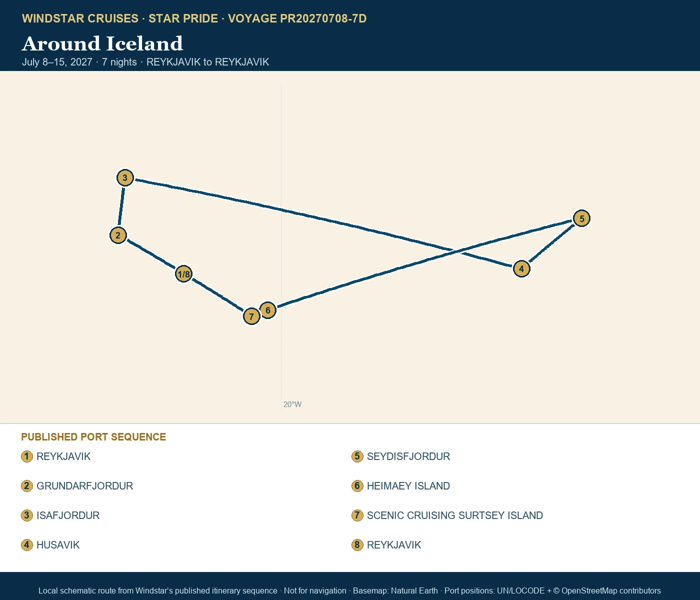Select the 1/8 Reykjavik map marker
Screen dimensions: 700x600
(183, 274)
